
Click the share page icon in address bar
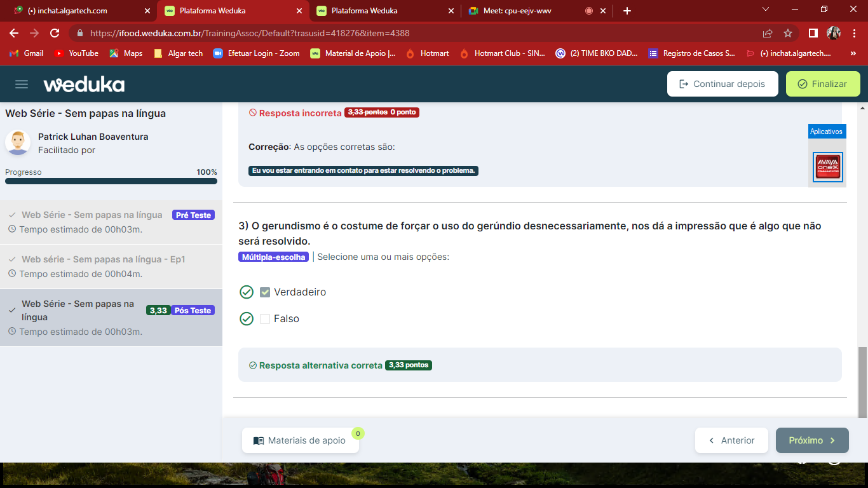click(x=768, y=33)
